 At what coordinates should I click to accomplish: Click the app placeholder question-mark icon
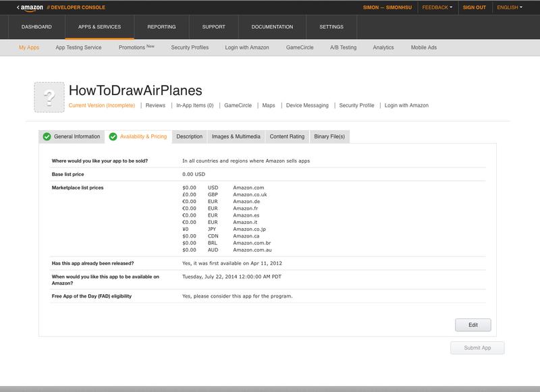[49, 97]
